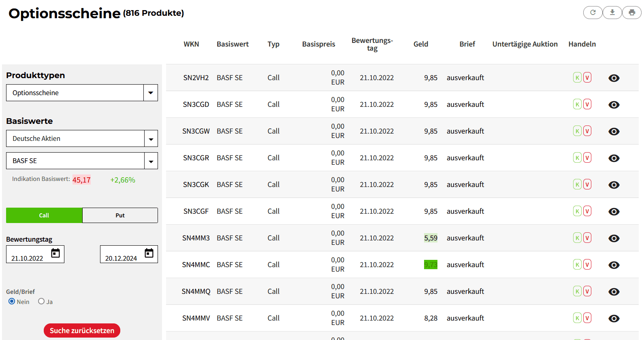Open the BASF SE underlying dropdown

point(82,161)
